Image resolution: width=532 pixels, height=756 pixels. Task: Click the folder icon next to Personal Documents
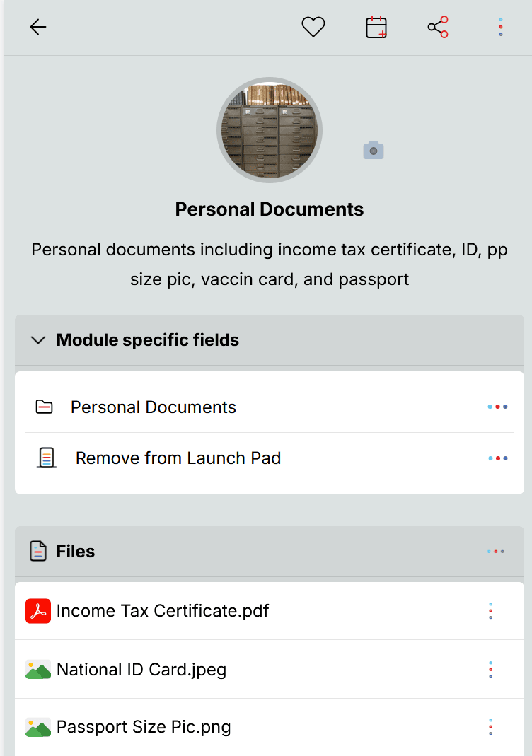(43, 407)
